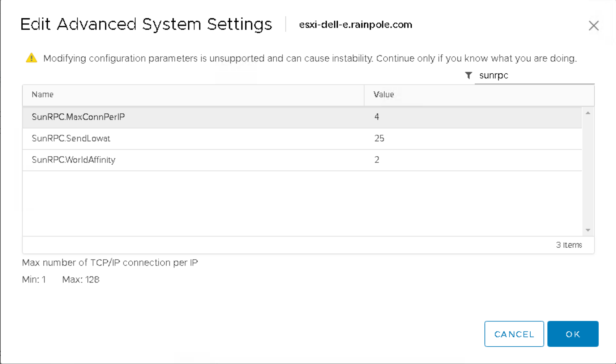Click the esxi-dell-e.rainpole.com host name
The height and width of the screenshot is (364, 616).
(x=355, y=25)
